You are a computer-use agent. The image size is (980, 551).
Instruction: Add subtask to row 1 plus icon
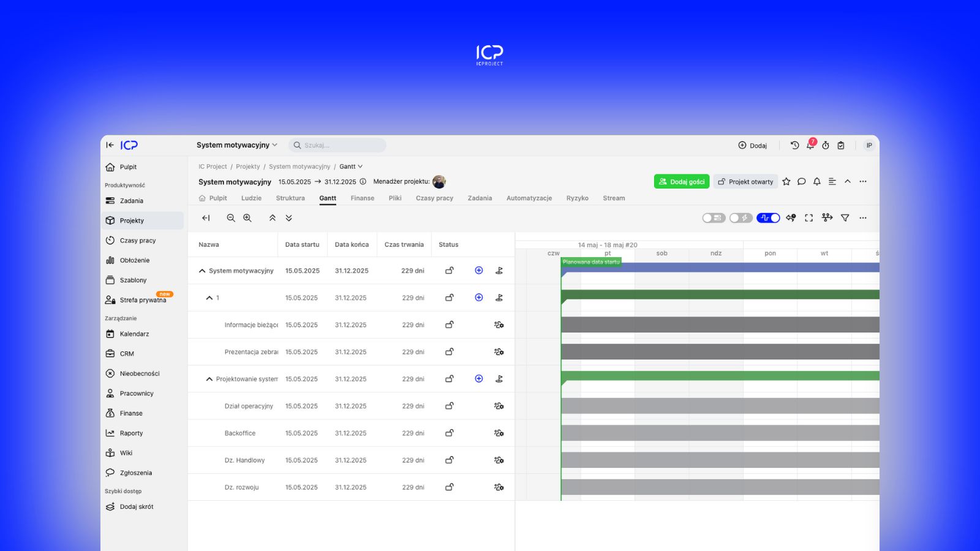[x=479, y=298]
